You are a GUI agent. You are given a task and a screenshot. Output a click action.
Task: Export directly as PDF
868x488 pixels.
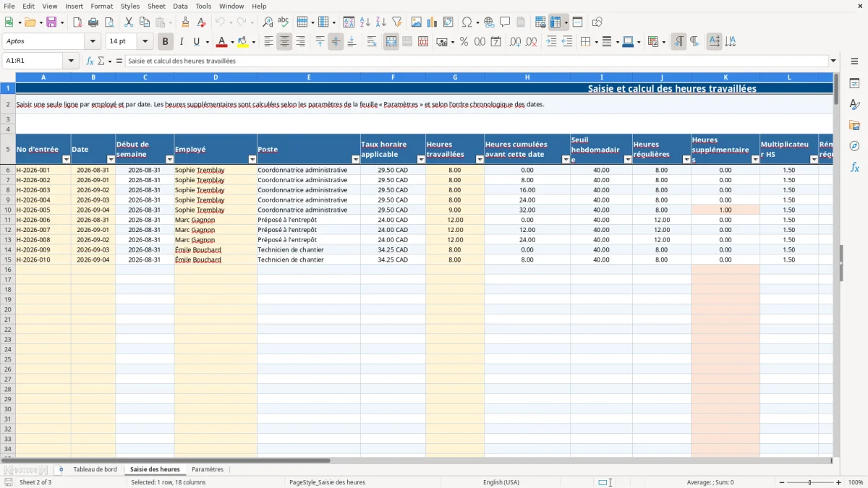(77, 22)
